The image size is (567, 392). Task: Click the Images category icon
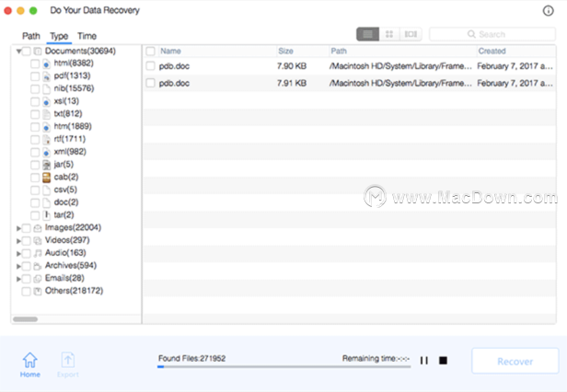(x=38, y=228)
